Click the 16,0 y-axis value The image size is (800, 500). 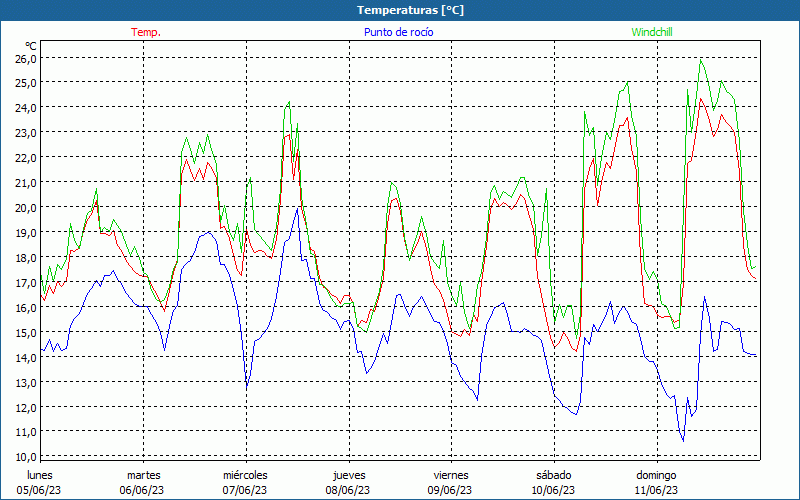(x=26, y=307)
